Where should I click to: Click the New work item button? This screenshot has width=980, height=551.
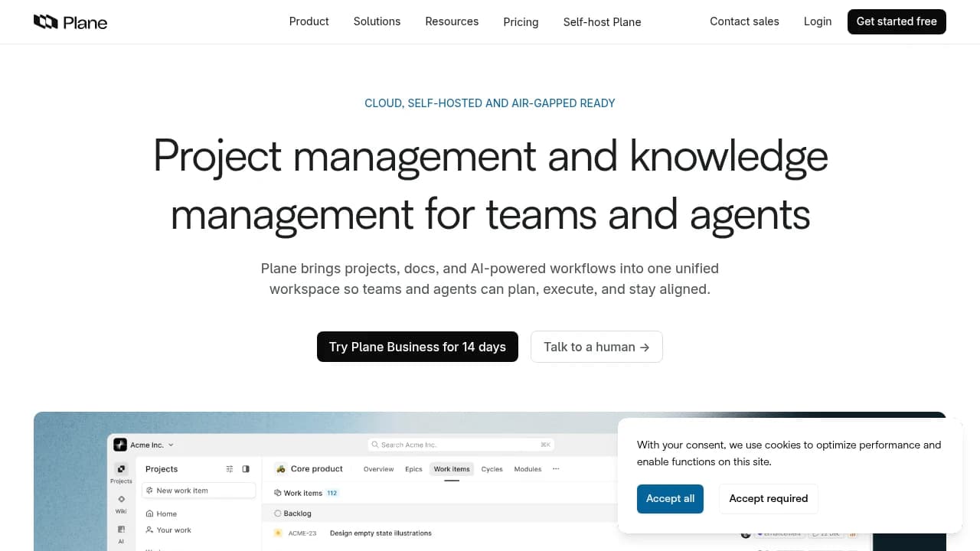(x=199, y=491)
